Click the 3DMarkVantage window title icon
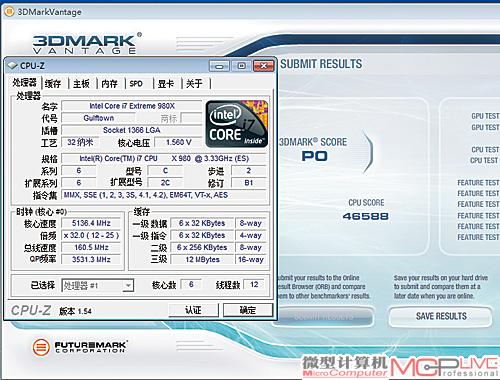Screen dimensions: 500x380 9,12
